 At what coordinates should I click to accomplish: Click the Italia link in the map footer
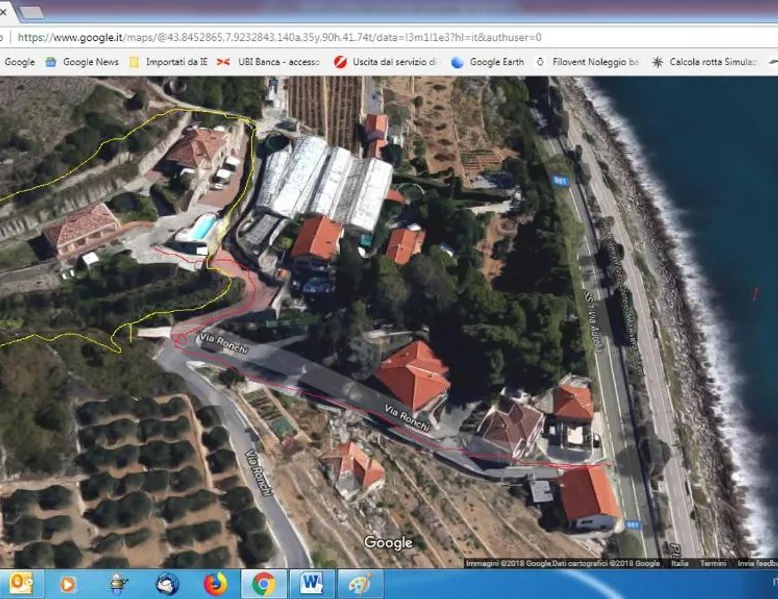click(x=680, y=563)
